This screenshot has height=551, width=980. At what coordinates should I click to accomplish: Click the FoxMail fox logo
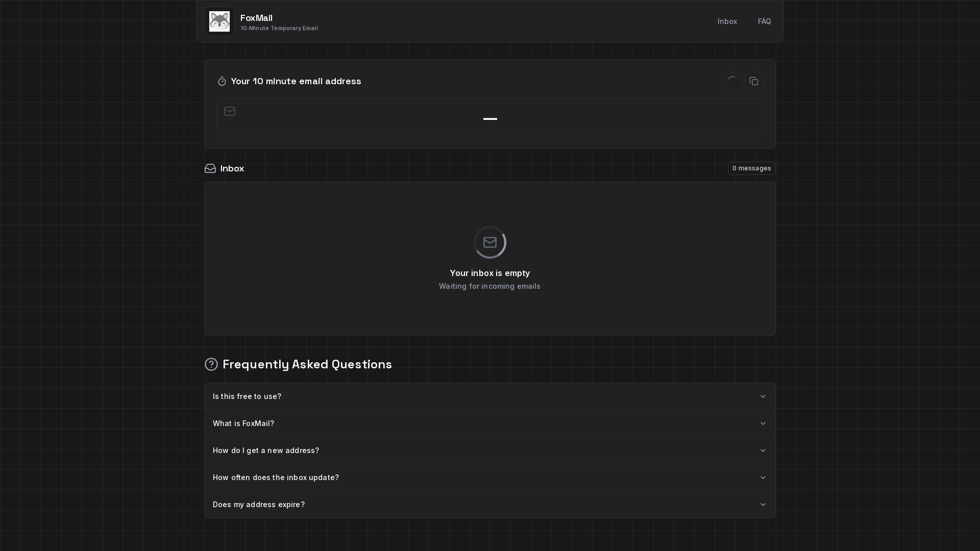[x=219, y=21]
